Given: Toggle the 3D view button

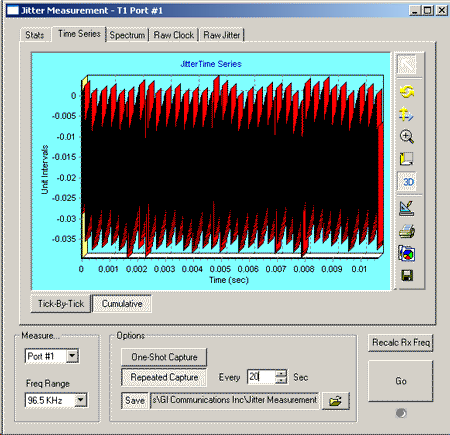Looking at the screenshot, I should tap(407, 182).
